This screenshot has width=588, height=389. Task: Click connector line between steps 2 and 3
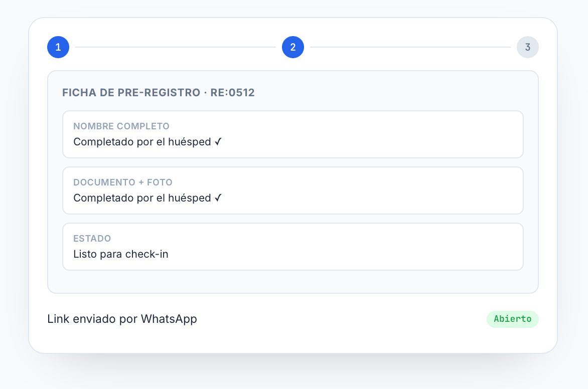coord(410,47)
